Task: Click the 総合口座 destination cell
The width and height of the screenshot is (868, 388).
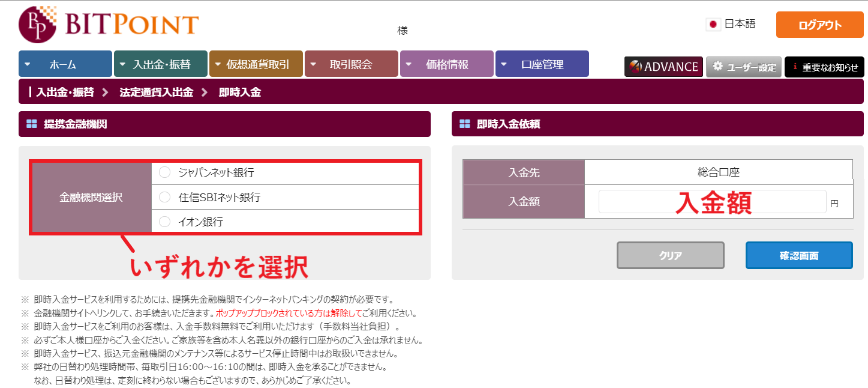Action: pos(719,172)
